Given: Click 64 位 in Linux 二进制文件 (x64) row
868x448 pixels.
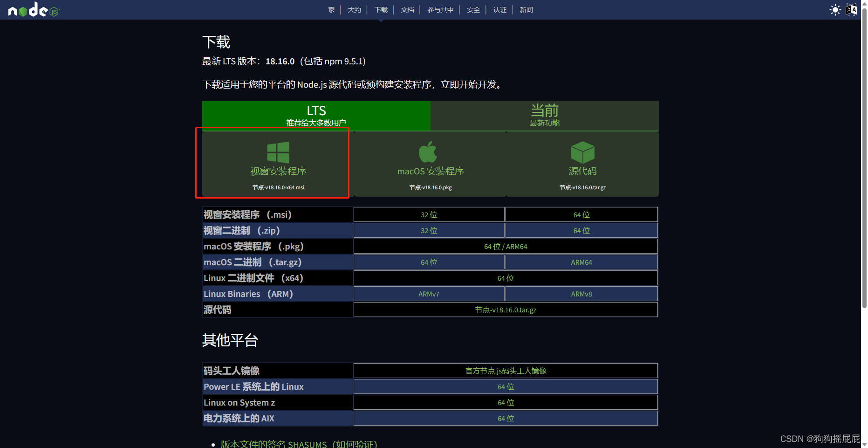Looking at the screenshot, I should pos(506,278).
